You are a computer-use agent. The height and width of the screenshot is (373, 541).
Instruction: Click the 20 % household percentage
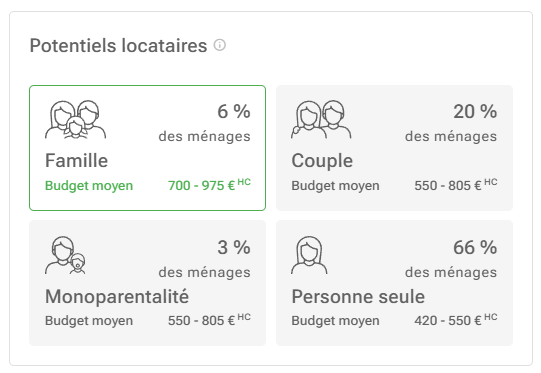click(x=475, y=112)
